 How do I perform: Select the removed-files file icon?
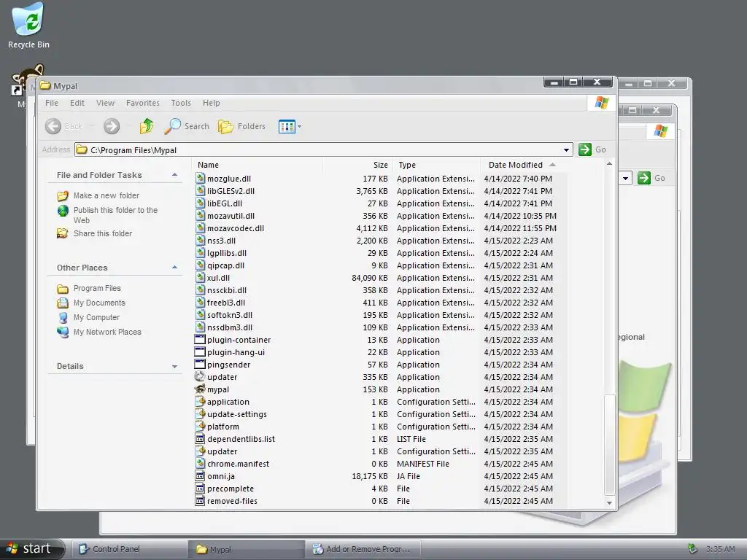201,500
